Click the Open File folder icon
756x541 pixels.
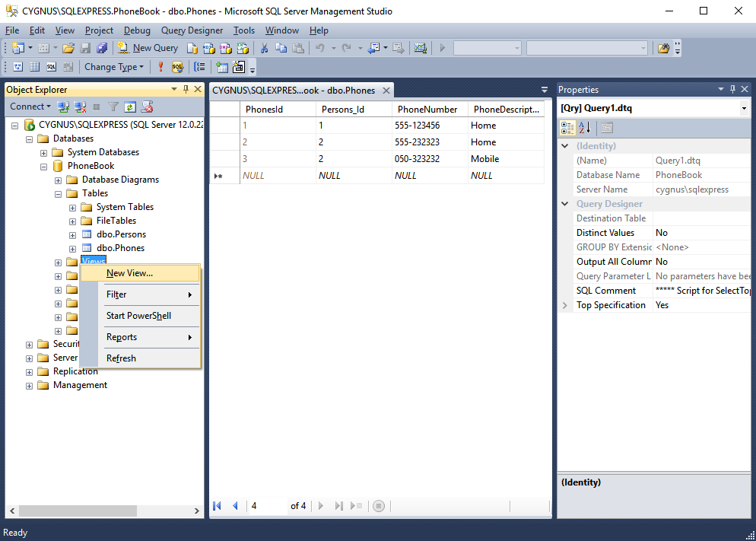[68, 48]
